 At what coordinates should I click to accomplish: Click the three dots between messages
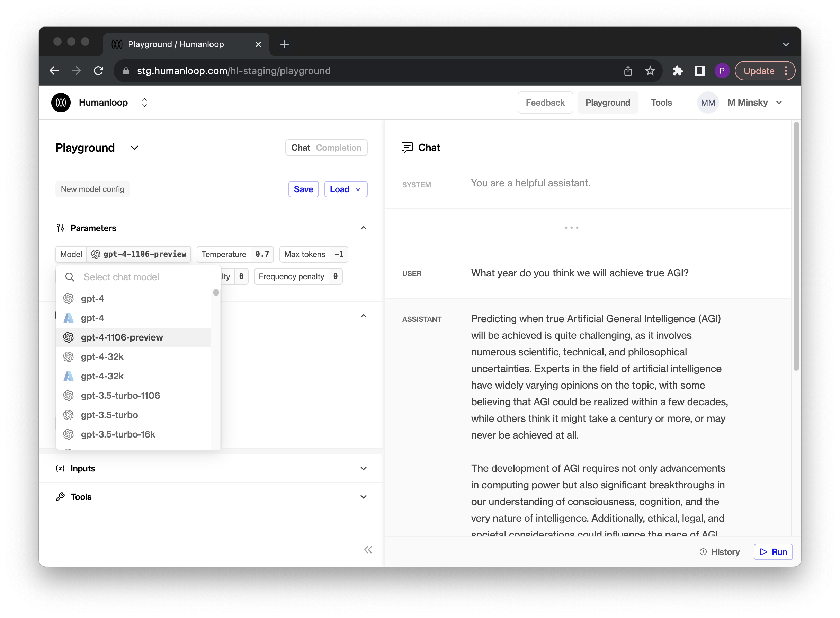pos(571,228)
